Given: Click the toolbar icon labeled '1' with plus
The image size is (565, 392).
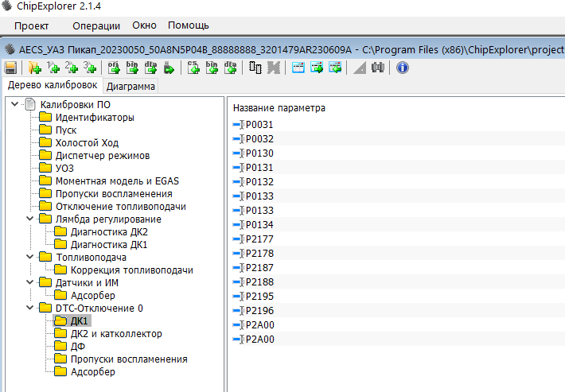Looking at the screenshot, I should pos(53,68).
